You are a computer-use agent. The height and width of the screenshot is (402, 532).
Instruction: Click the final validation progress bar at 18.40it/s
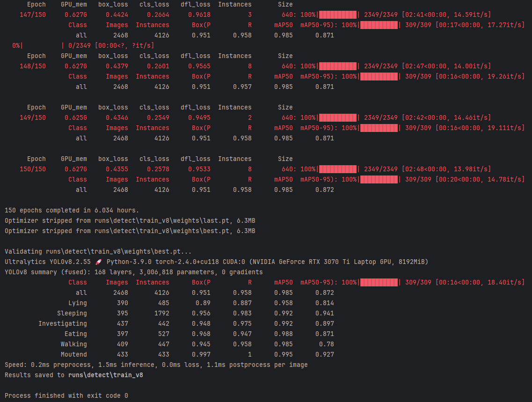point(379,282)
